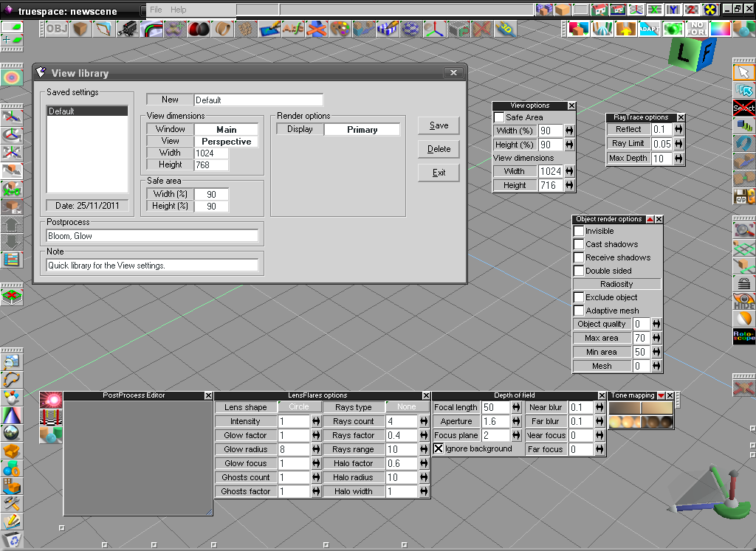Image resolution: width=756 pixels, height=551 pixels.
Task: Click the OBJ library toolbar icon
Action: tap(57, 29)
